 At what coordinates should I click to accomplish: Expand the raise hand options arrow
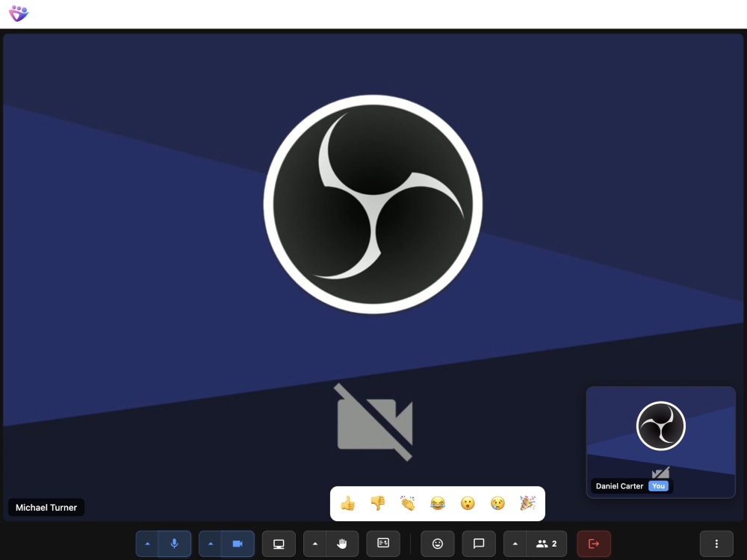point(315,544)
